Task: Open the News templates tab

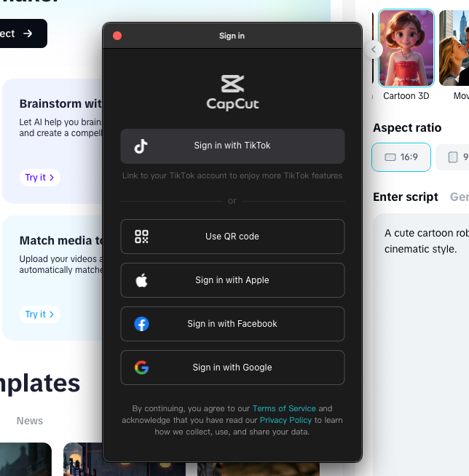Action: [x=30, y=421]
